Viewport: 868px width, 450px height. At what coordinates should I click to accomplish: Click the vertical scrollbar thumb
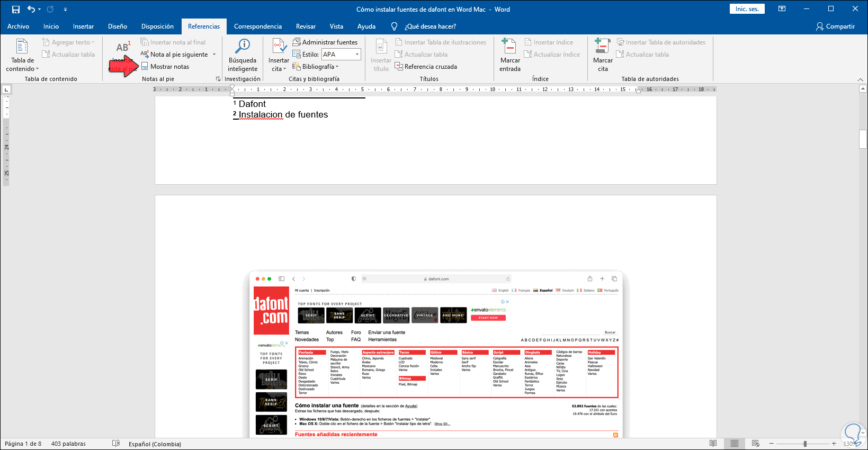tap(863, 139)
